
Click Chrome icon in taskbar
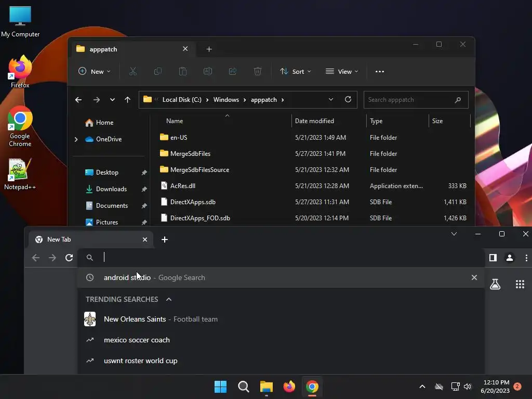(x=312, y=387)
